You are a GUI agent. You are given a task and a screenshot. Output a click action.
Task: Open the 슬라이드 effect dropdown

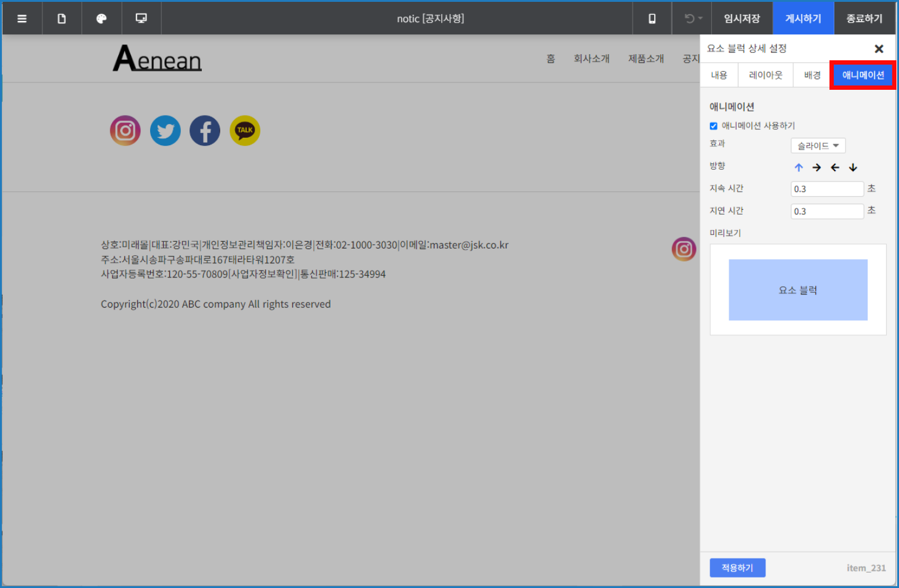point(817,145)
